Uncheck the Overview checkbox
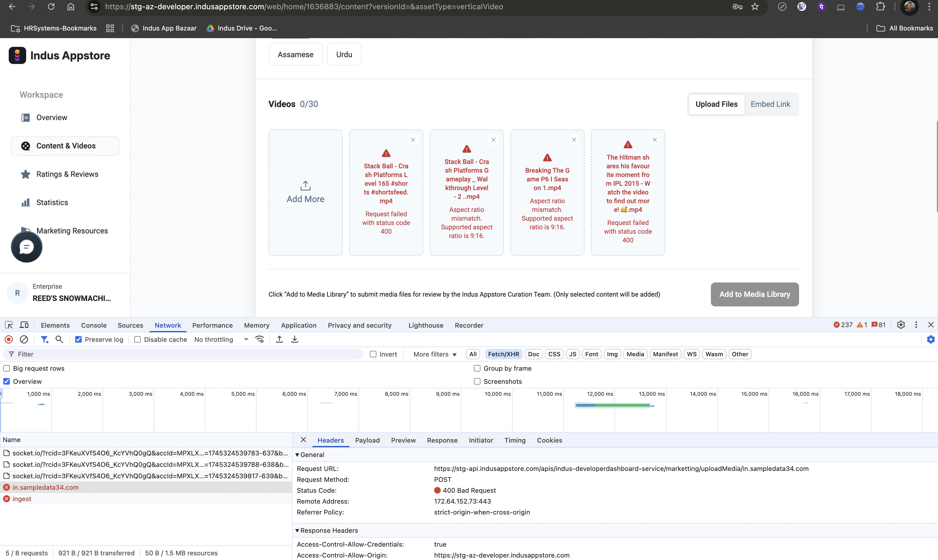Image resolution: width=938 pixels, height=560 pixels. pyautogui.click(x=7, y=381)
